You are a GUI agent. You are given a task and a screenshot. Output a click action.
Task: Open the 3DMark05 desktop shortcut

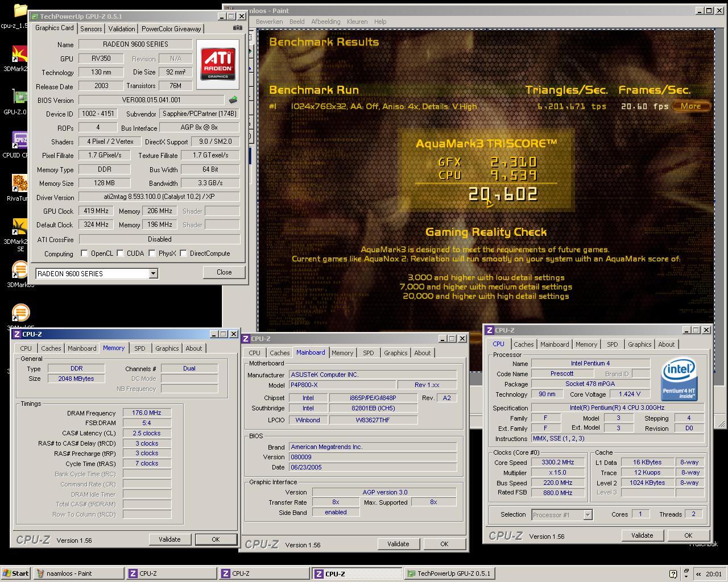20,313
